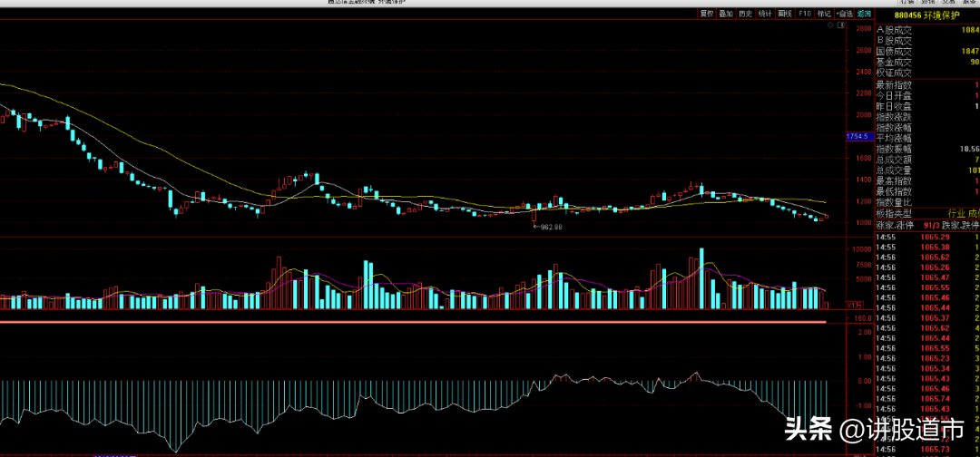Click the 最高指数 label
Viewport: 980px width, 457px height.
[894, 180]
